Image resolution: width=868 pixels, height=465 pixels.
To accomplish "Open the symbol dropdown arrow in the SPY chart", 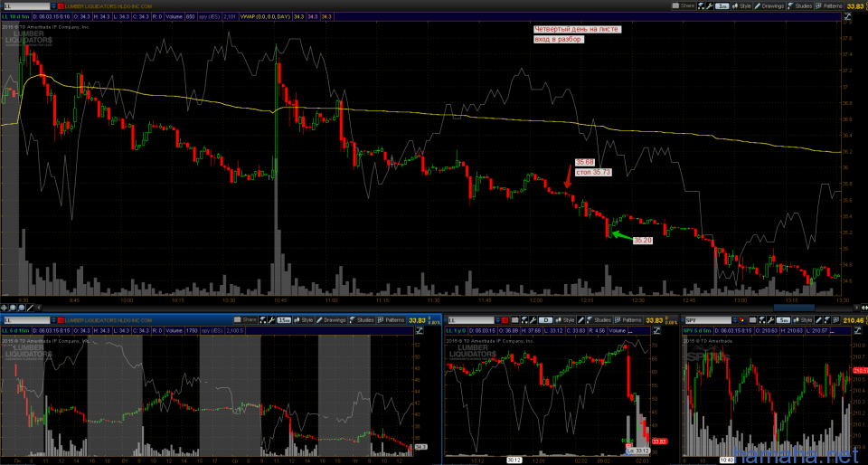I will point(734,320).
